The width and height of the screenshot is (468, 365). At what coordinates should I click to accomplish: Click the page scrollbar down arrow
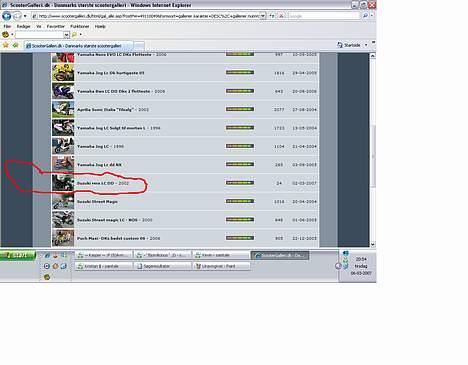[373, 244]
